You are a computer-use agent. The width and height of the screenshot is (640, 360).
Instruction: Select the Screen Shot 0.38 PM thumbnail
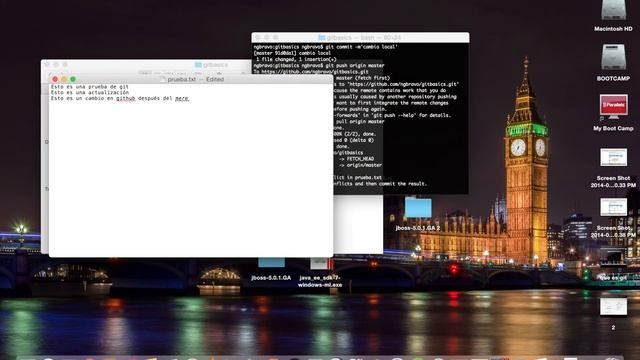point(613,207)
